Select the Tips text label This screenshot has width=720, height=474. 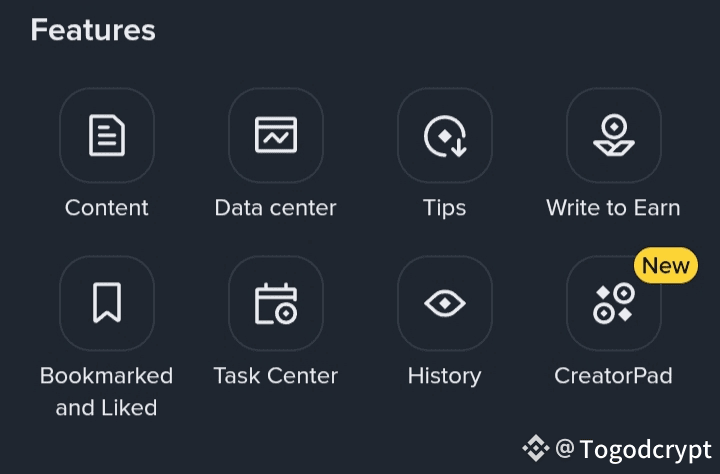tap(444, 208)
